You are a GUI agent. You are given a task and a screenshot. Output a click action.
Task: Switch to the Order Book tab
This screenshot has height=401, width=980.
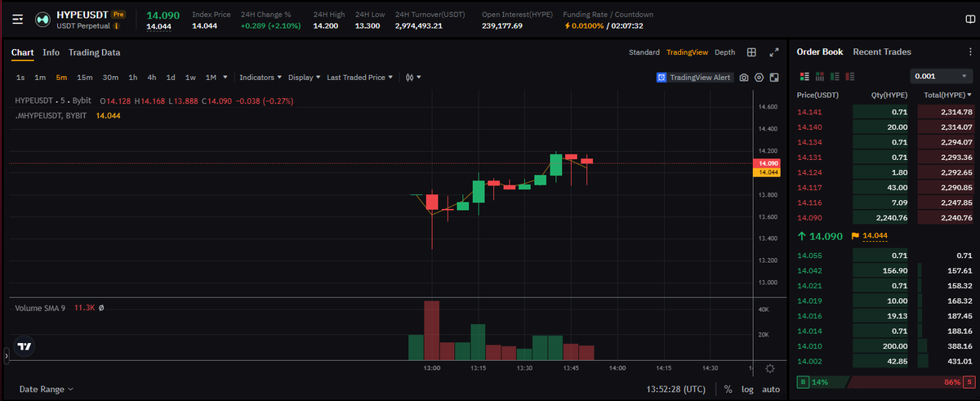(x=820, y=52)
